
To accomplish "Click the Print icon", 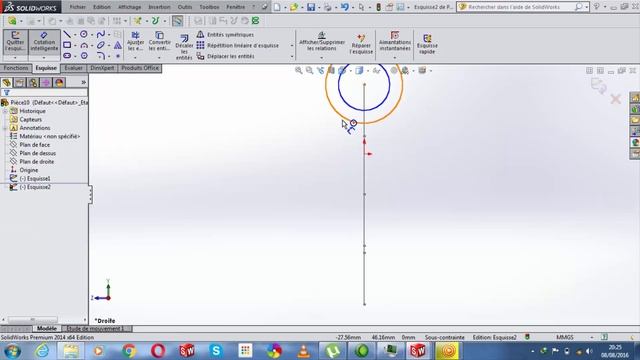I will click(327, 7).
